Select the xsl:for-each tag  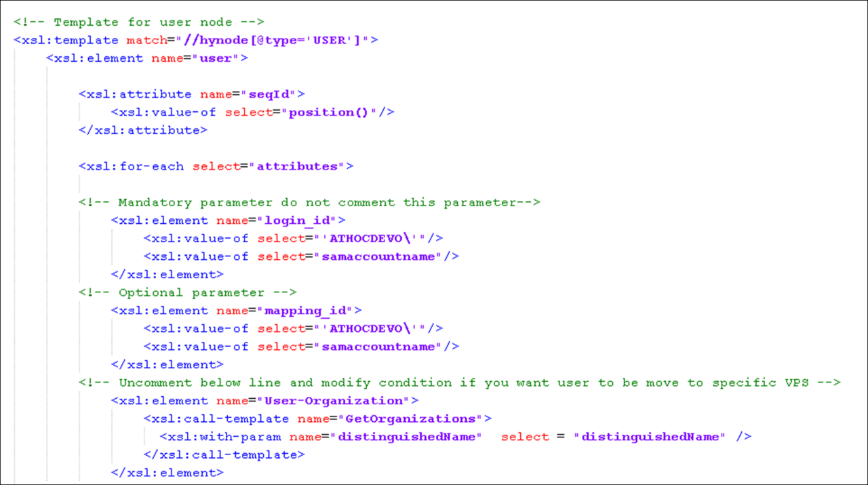coord(131,166)
